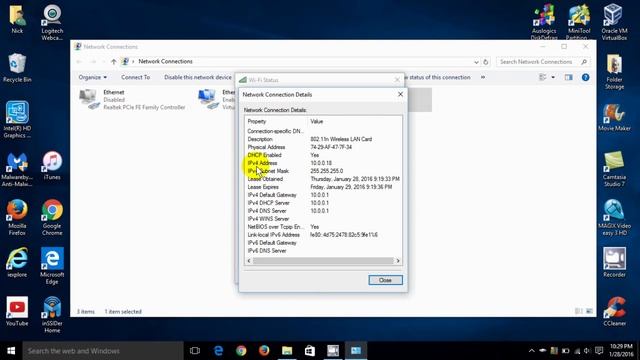Click X on Network Connection Details title bar
This screenshot has height=360, width=640.
(x=400, y=94)
